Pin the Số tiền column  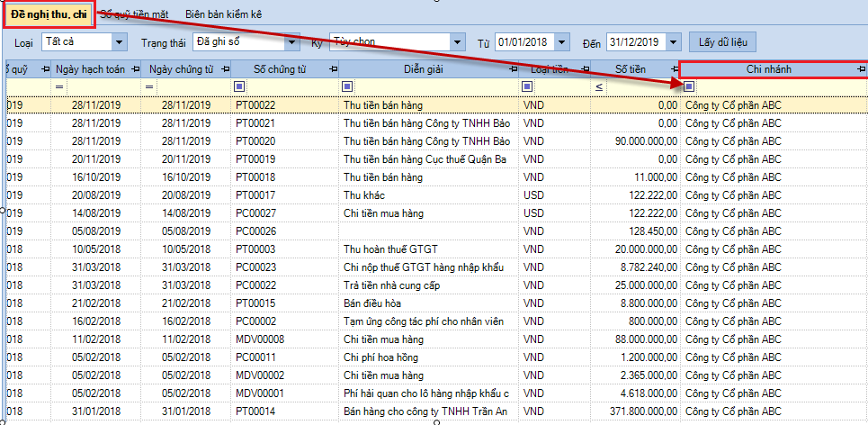click(x=674, y=69)
